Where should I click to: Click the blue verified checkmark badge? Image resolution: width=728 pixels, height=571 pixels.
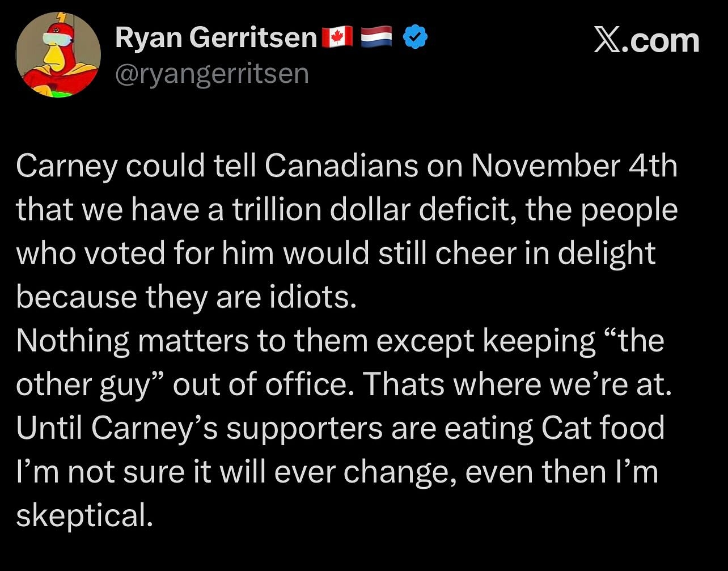[415, 38]
